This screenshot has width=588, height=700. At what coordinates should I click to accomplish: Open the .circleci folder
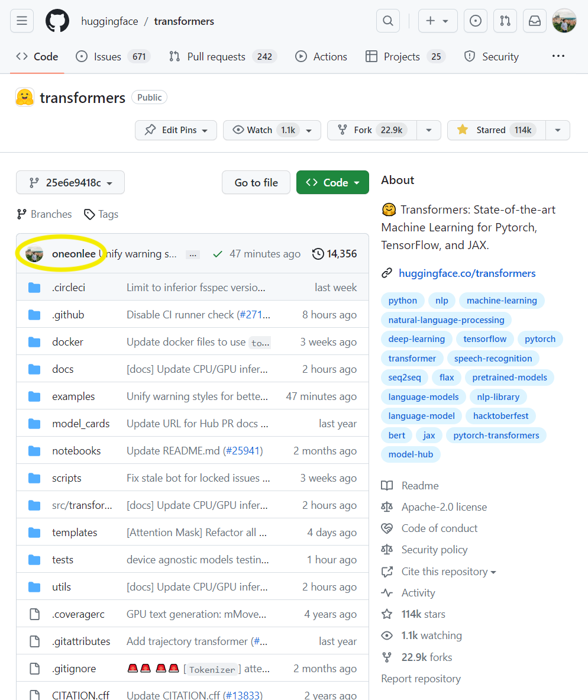[x=68, y=288]
